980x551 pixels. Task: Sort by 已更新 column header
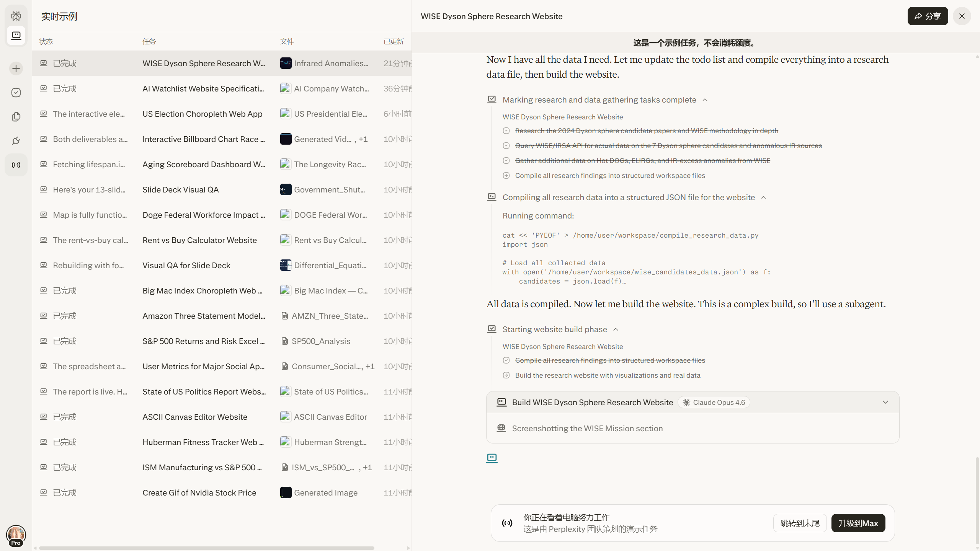(x=394, y=41)
